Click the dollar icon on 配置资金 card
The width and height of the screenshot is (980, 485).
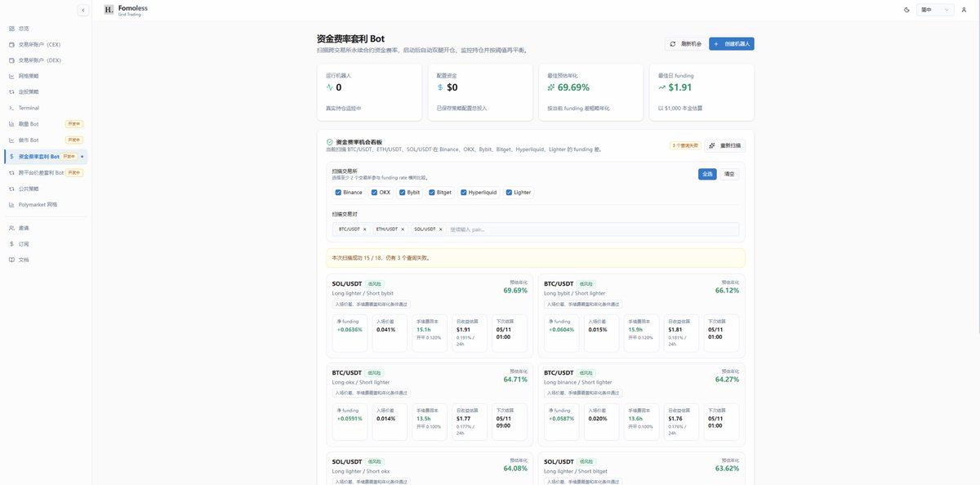440,87
